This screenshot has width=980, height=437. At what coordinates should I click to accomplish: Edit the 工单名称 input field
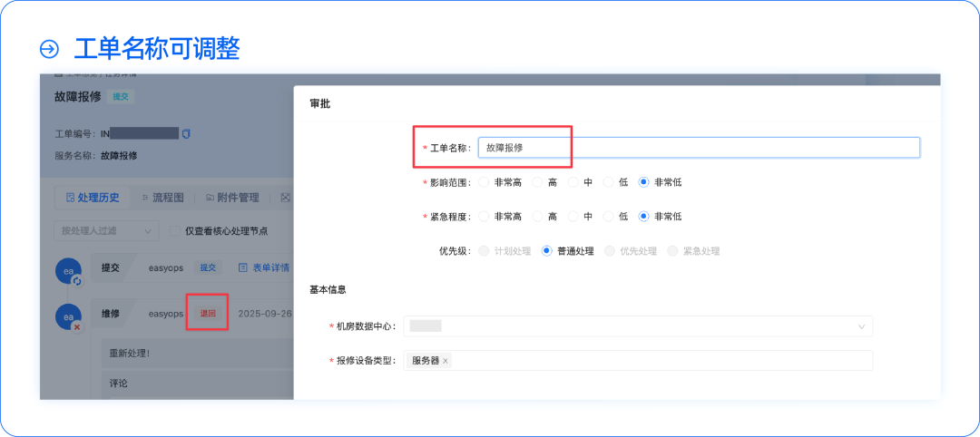pyautogui.click(x=699, y=148)
